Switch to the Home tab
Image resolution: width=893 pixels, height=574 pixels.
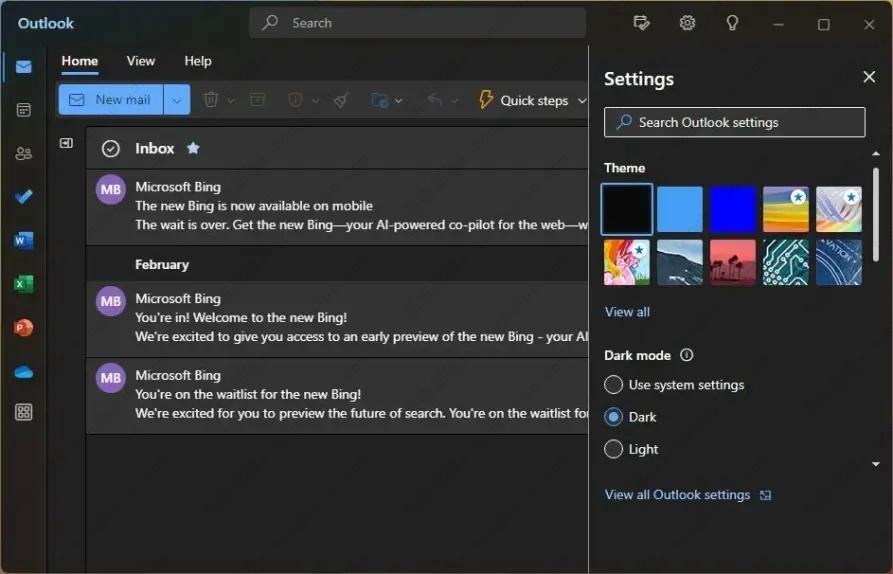pyautogui.click(x=80, y=61)
